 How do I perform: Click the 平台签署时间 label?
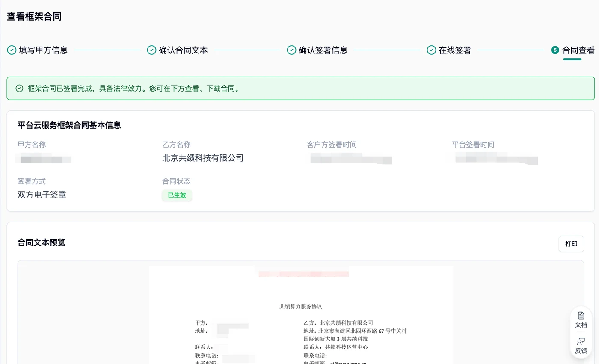point(473,145)
